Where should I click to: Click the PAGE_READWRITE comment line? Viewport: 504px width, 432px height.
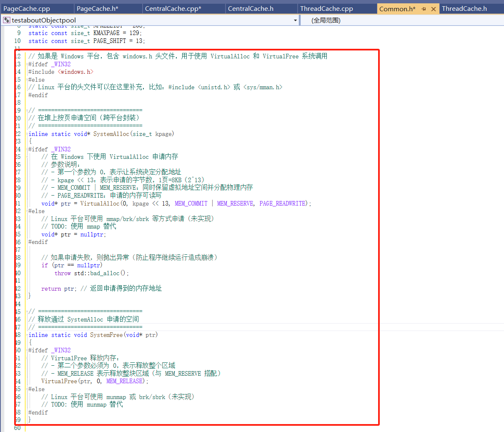point(101,196)
